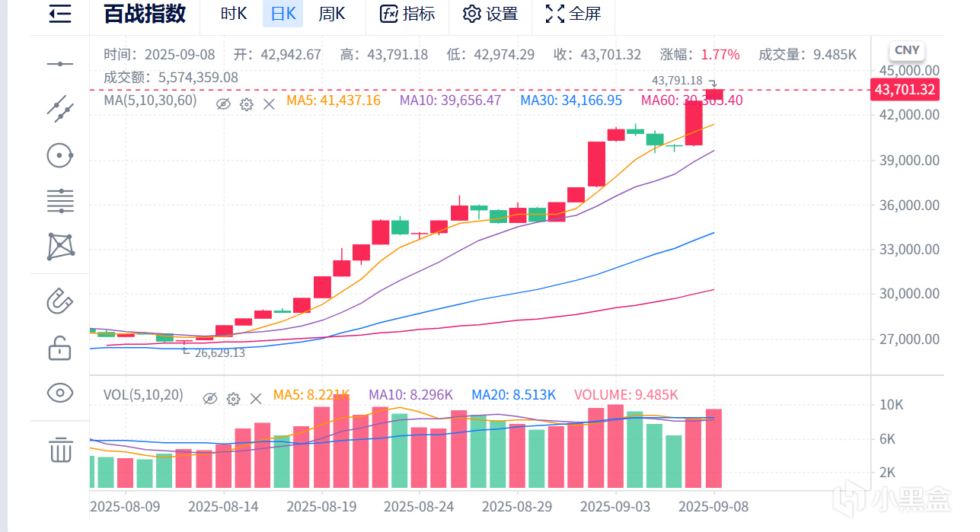Screen dimensions: 980x532
Task: Switch to the 时K hourly tab
Action: (x=234, y=14)
